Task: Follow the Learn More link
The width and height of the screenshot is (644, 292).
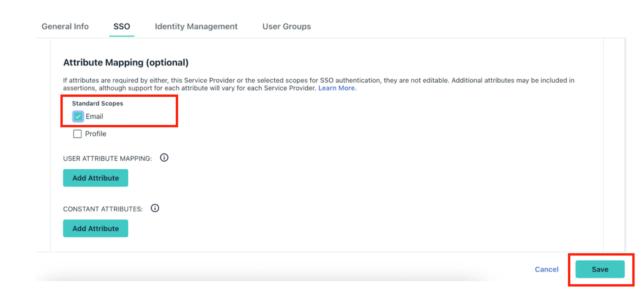Action: [337, 88]
